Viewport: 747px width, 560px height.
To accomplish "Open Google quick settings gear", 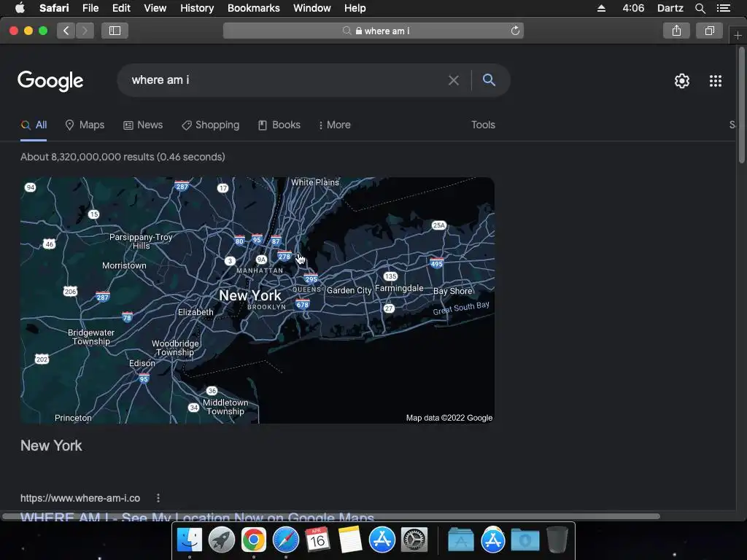I will [x=682, y=81].
